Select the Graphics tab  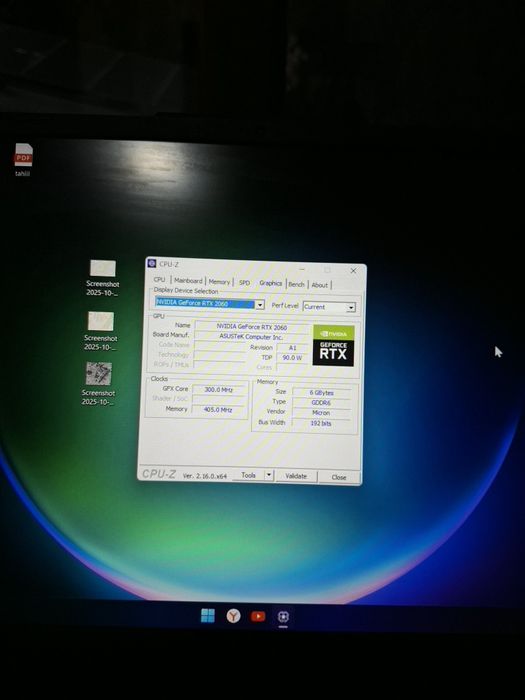pyautogui.click(x=271, y=283)
